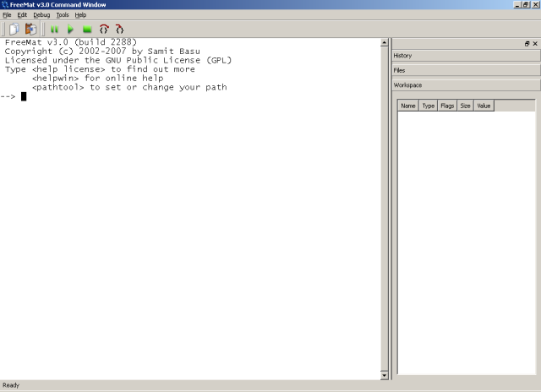Open the Debug menu
The width and height of the screenshot is (541, 392).
(41, 15)
